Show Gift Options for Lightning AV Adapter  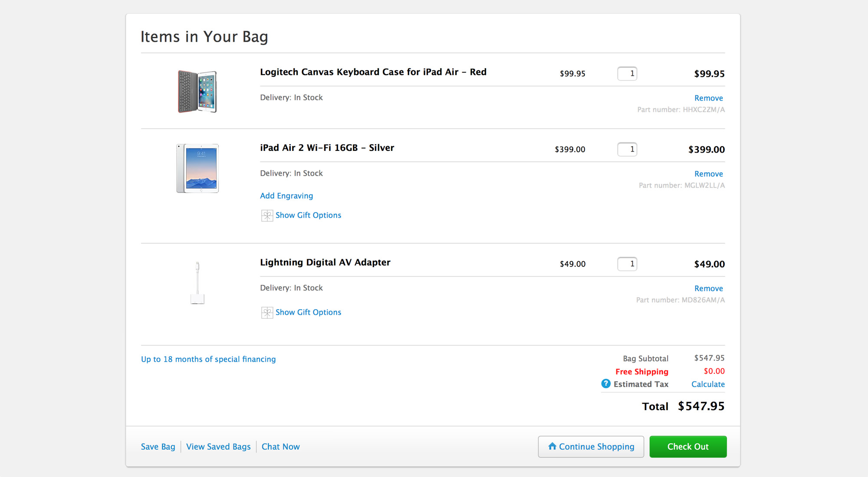[x=308, y=312]
